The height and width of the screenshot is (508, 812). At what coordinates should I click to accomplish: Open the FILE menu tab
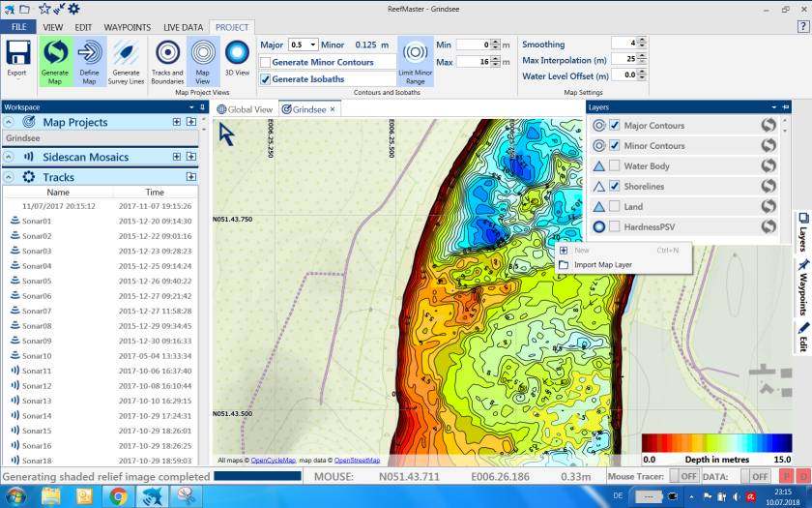(x=18, y=27)
